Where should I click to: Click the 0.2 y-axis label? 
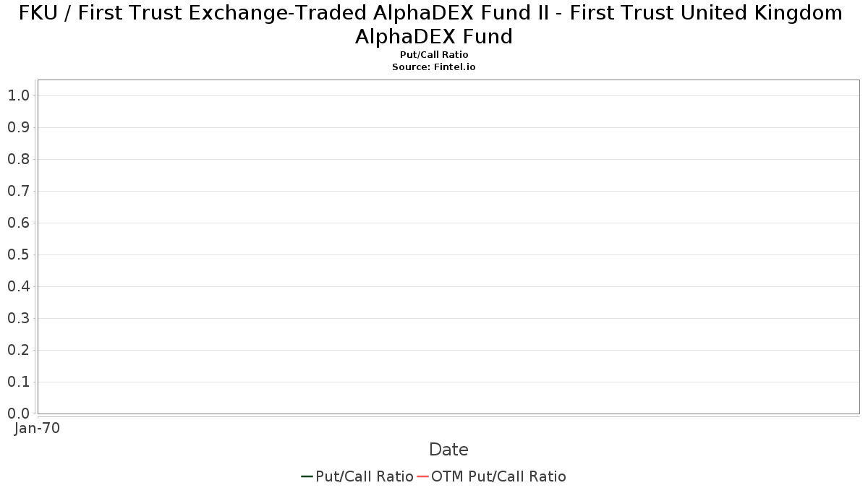[x=18, y=350]
